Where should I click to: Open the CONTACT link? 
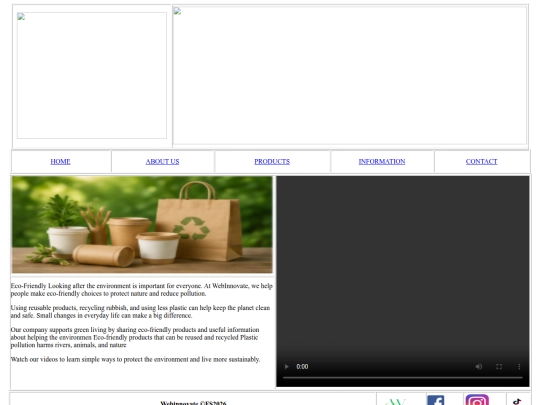(481, 162)
